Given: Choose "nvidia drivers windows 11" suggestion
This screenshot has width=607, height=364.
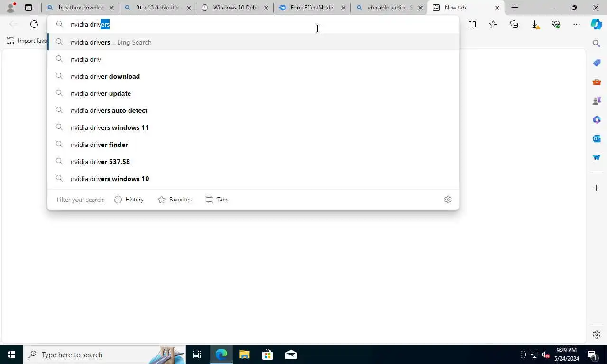Looking at the screenshot, I should [253, 127].
